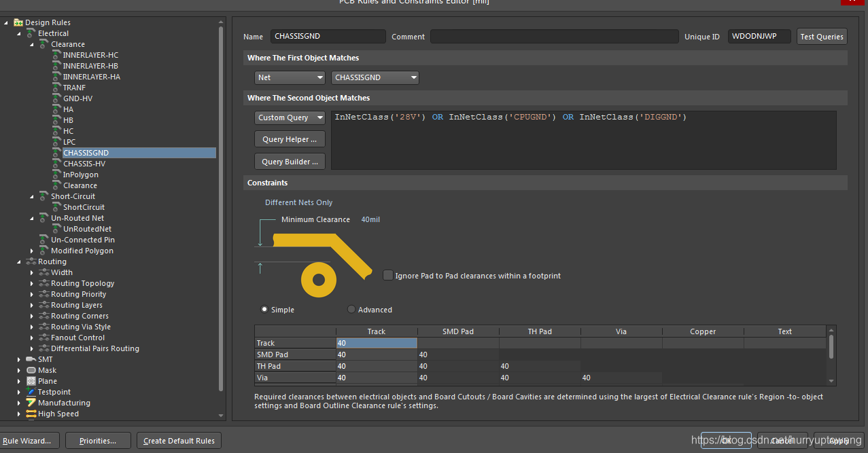Viewport: 868px width, 453px height.
Task: Collapse the Electrical tree node
Action: [19, 34]
